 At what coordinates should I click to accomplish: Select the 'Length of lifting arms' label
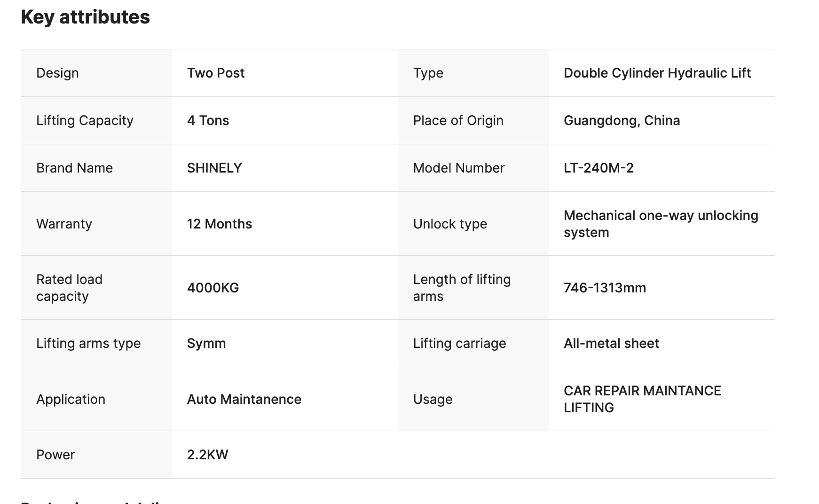[x=462, y=288]
